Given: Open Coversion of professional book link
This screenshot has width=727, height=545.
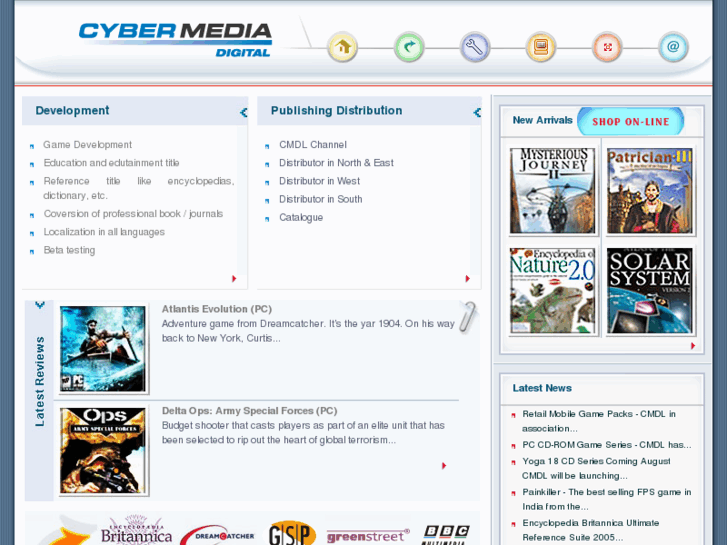Looking at the screenshot, I should click(133, 214).
